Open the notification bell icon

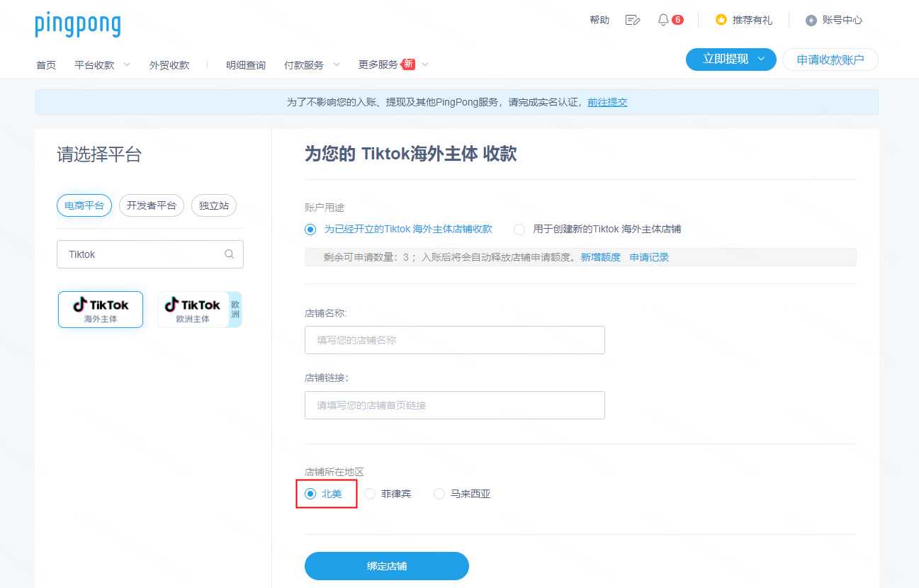point(663,20)
